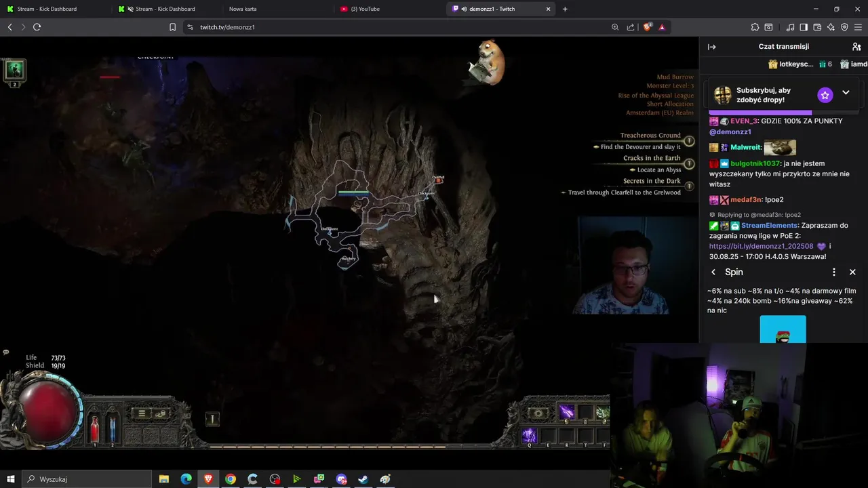Open Google Chrome from the taskbar
The height and width of the screenshot is (488, 868).
pos(231,479)
